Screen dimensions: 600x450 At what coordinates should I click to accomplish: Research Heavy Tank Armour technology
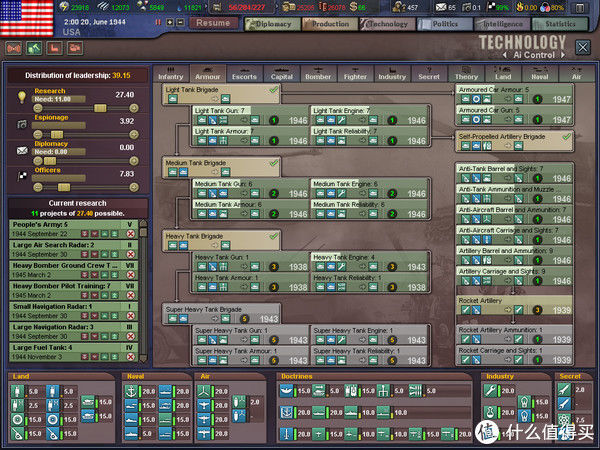(251, 283)
